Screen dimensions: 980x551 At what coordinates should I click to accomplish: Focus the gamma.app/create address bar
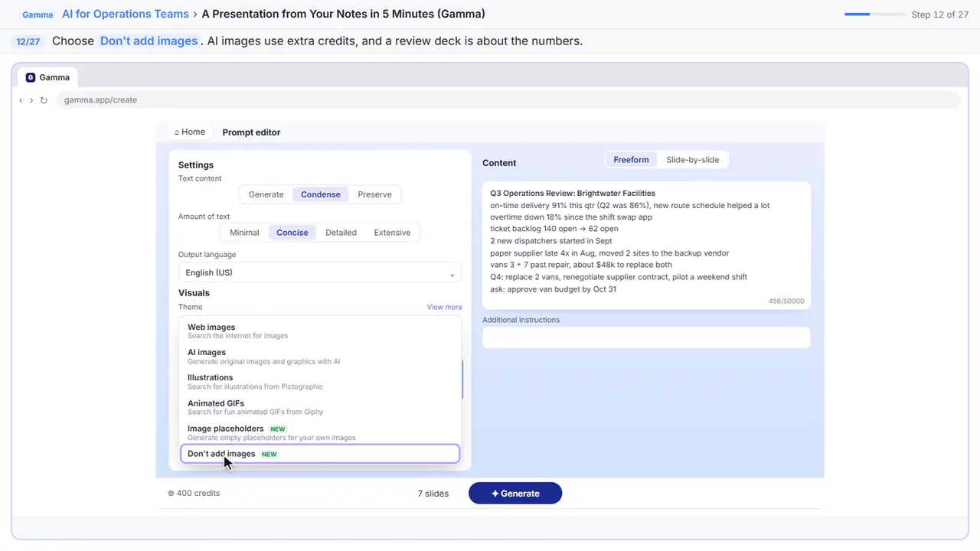click(508, 100)
